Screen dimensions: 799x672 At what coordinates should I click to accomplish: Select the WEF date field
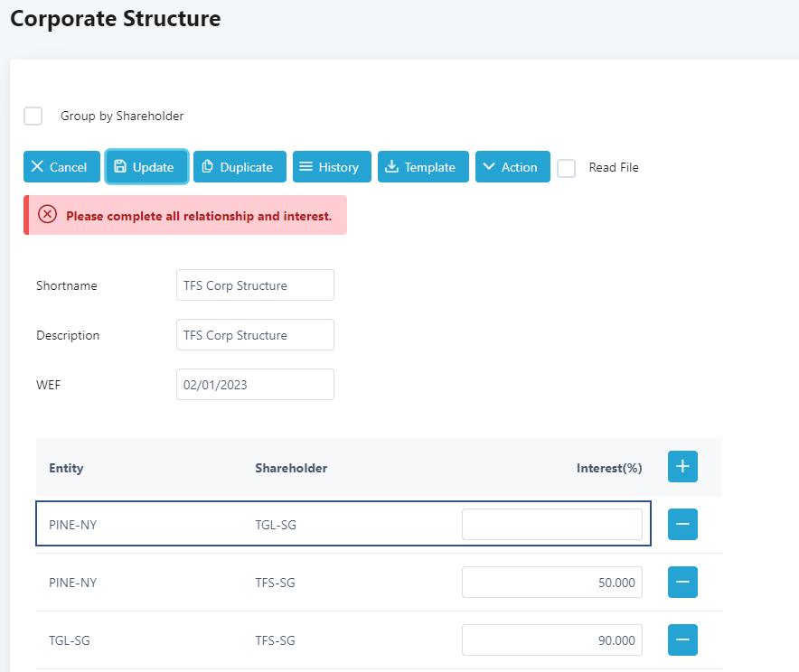click(255, 385)
